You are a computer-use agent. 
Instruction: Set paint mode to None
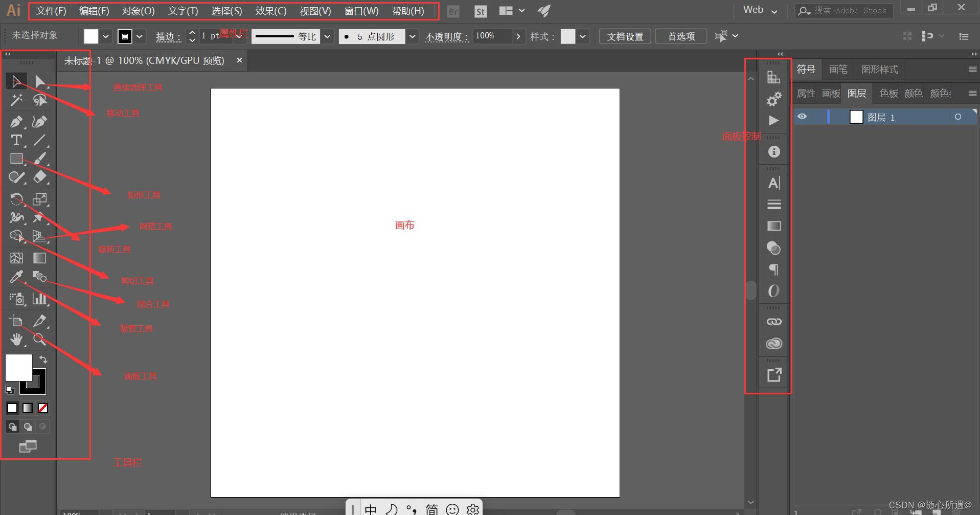pyautogui.click(x=43, y=408)
